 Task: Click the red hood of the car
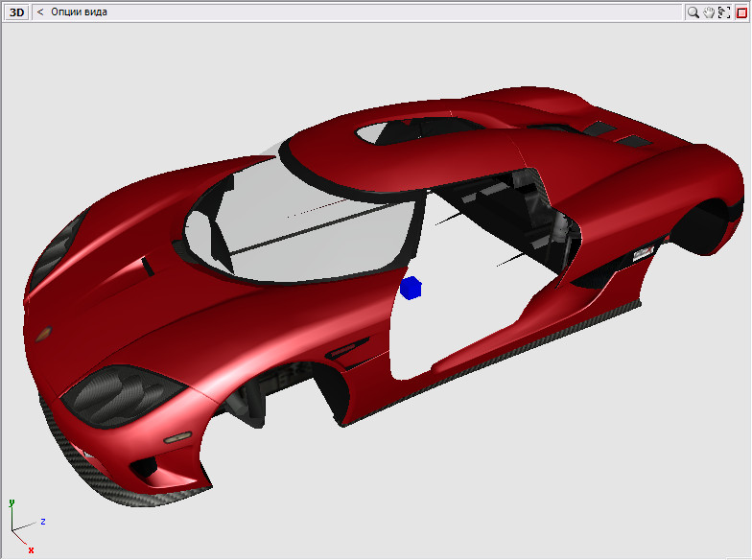[144, 307]
